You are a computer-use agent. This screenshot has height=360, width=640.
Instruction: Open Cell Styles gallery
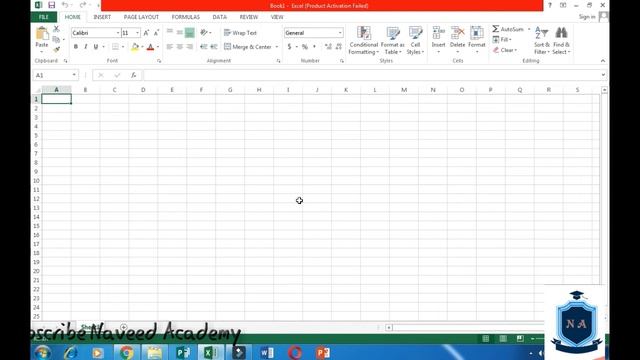415,40
